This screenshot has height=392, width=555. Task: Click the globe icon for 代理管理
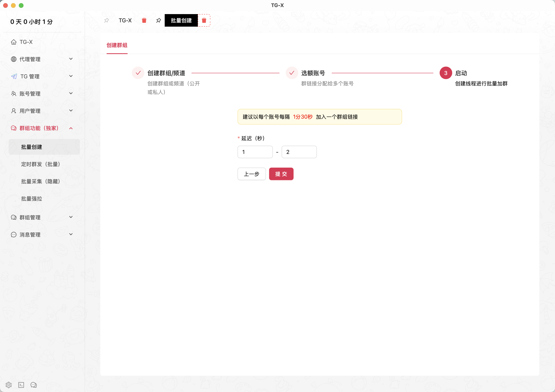pyautogui.click(x=14, y=59)
